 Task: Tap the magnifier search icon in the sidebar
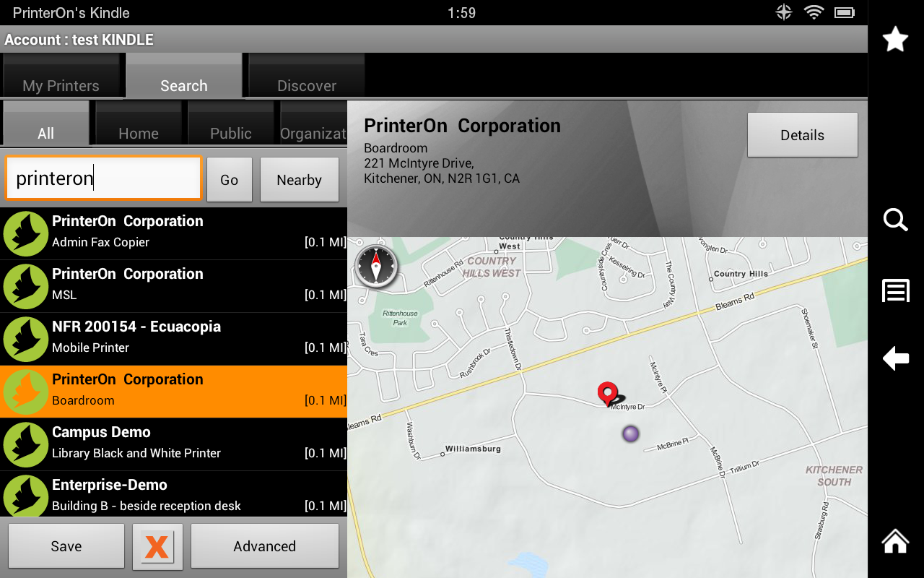[x=895, y=220]
